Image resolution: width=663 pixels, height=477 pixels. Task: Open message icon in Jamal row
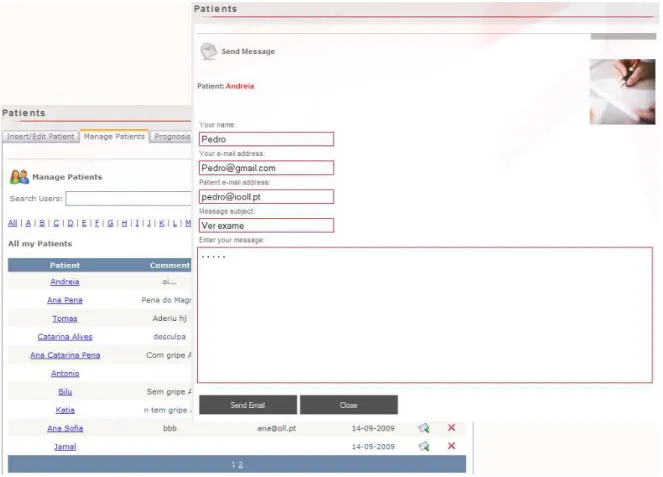(x=424, y=446)
